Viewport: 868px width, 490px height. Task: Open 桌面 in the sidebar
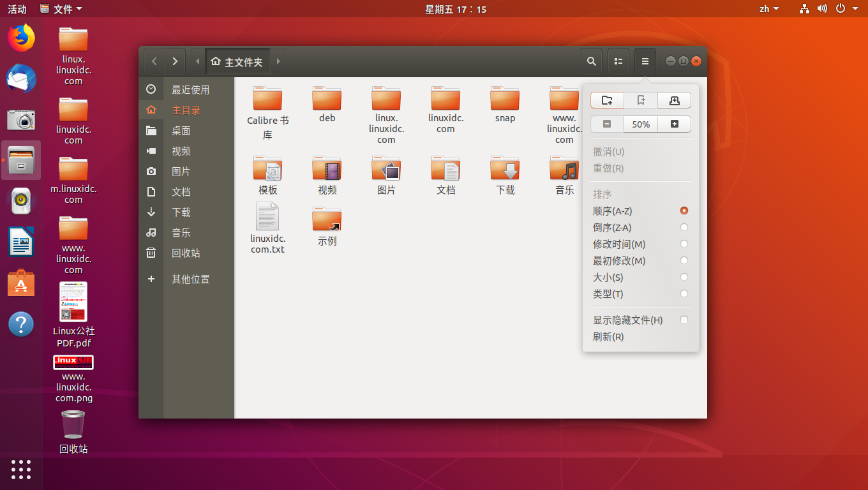click(x=186, y=131)
